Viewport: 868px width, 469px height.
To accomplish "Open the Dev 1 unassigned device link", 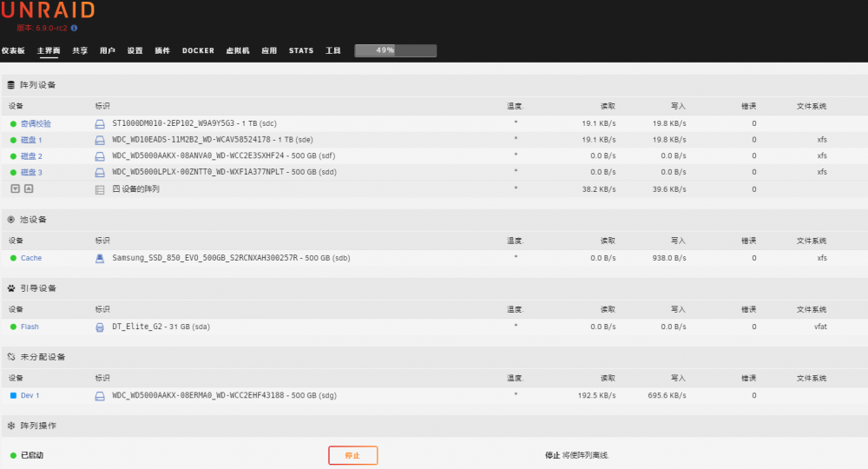I will (x=30, y=395).
